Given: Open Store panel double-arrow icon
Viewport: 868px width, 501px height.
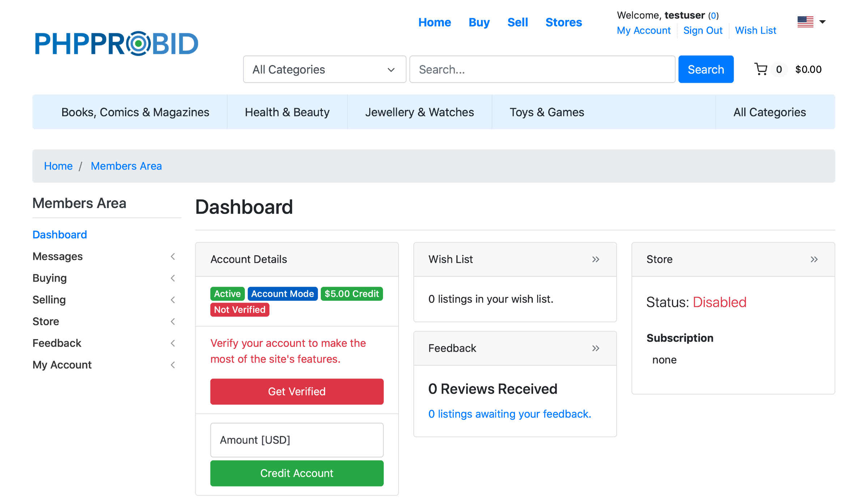Looking at the screenshot, I should coord(814,259).
